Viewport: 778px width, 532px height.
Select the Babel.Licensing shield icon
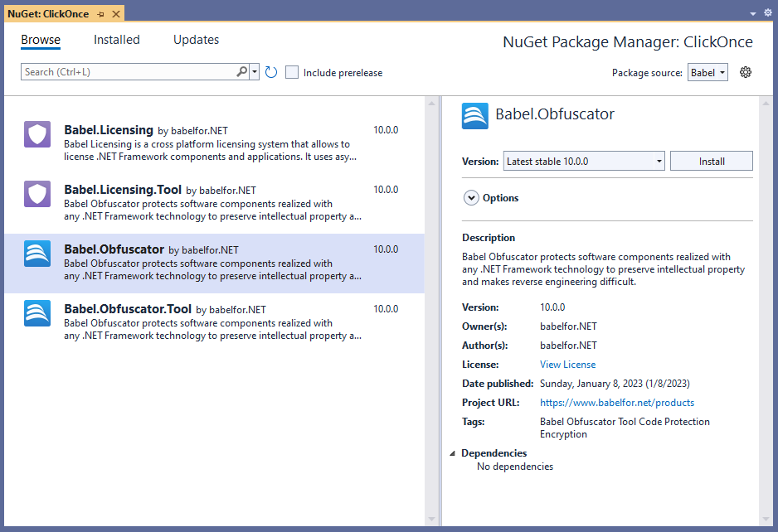coord(37,134)
